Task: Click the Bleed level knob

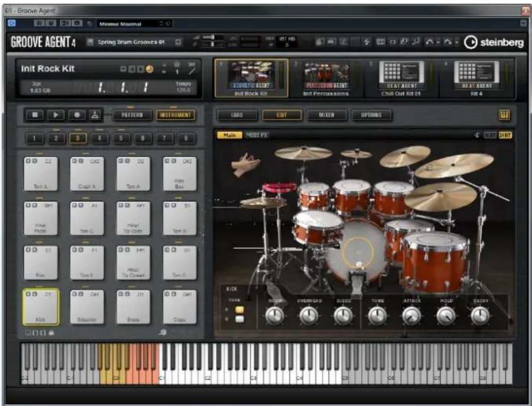Action: [x=343, y=316]
